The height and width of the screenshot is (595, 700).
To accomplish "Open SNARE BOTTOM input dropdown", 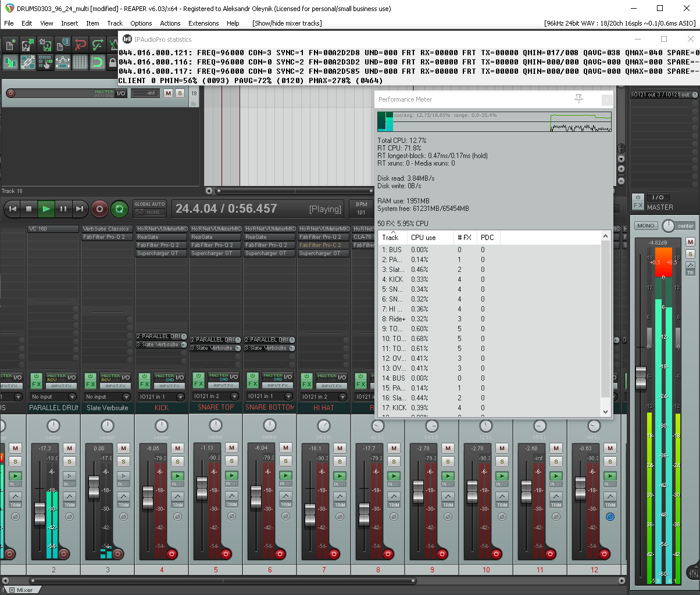I will (x=270, y=396).
